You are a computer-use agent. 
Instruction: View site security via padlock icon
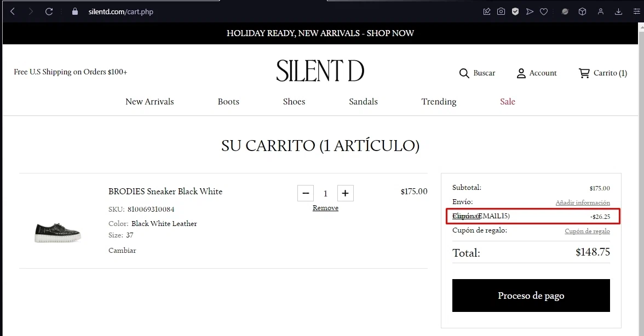tap(74, 11)
